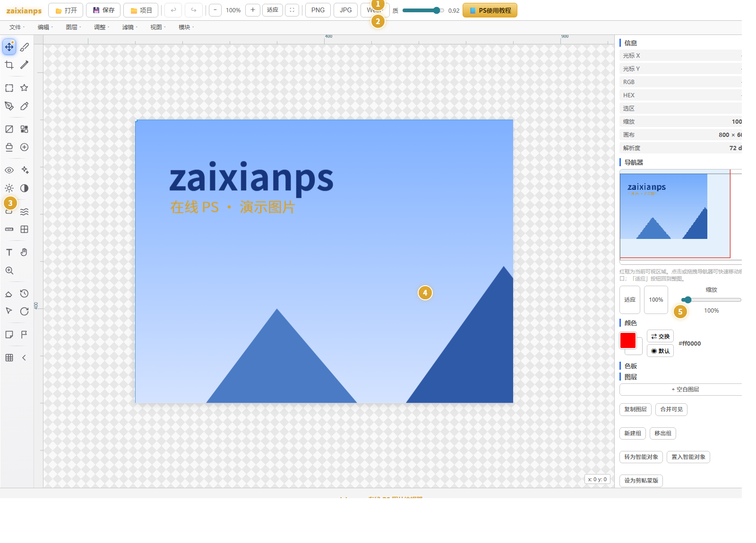Click the redo arrow button

(x=194, y=10)
